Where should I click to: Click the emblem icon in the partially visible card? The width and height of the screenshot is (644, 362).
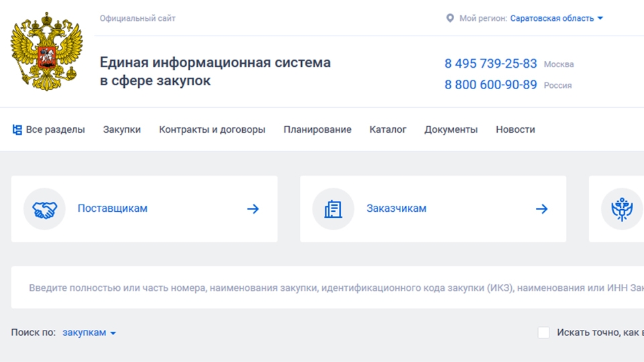[x=622, y=209]
